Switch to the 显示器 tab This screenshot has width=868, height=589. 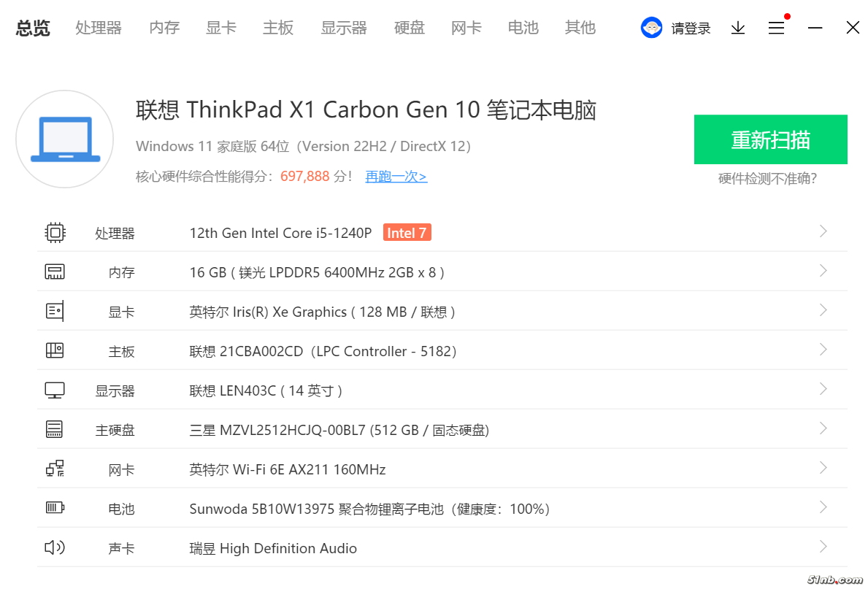(344, 28)
